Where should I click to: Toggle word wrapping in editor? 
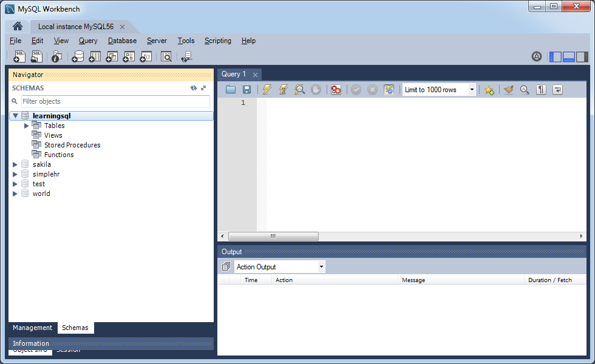click(x=557, y=90)
